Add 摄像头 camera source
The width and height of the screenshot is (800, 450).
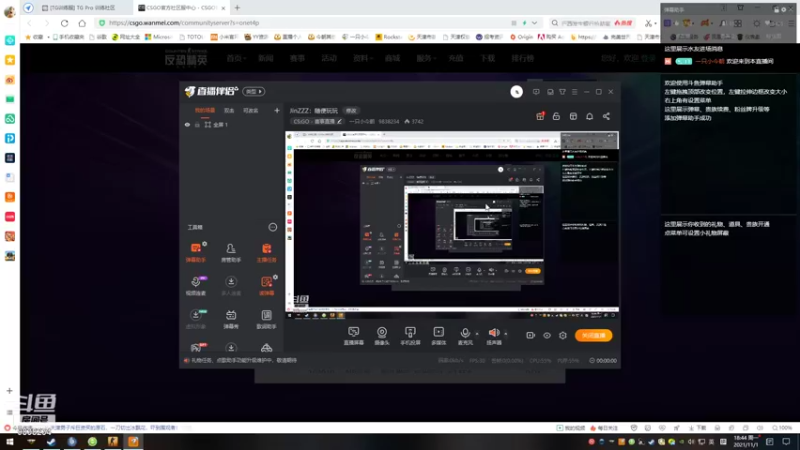[x=382, y=336]
